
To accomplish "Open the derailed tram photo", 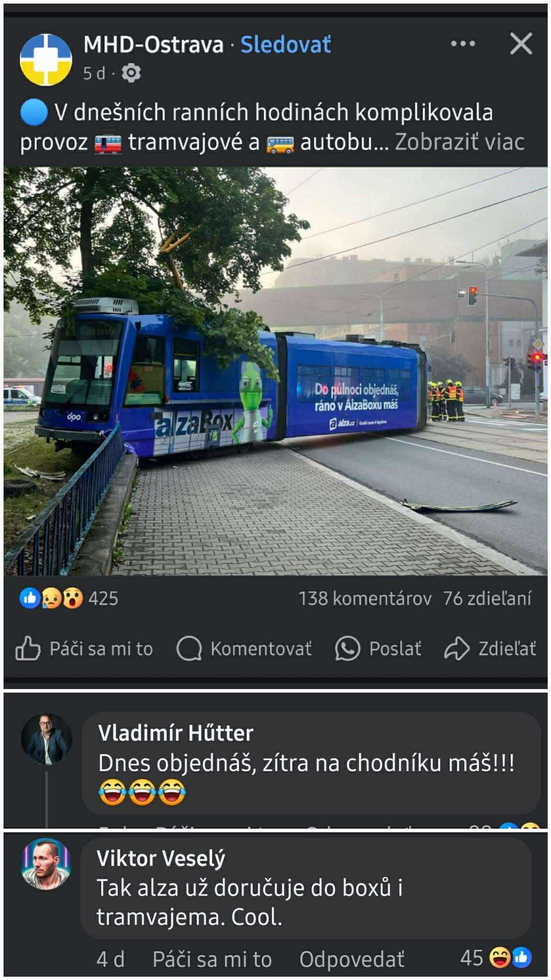I will point(275,371).
